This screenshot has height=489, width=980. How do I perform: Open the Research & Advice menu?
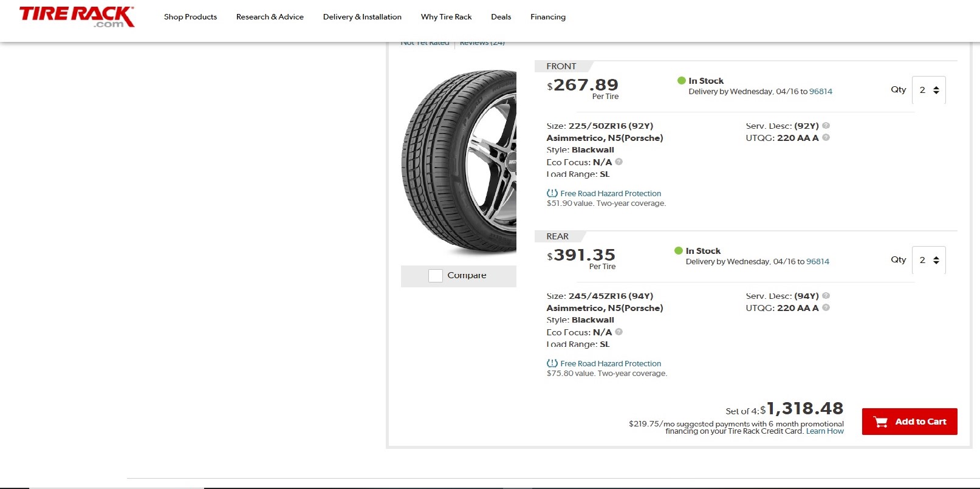pos(270,17)
